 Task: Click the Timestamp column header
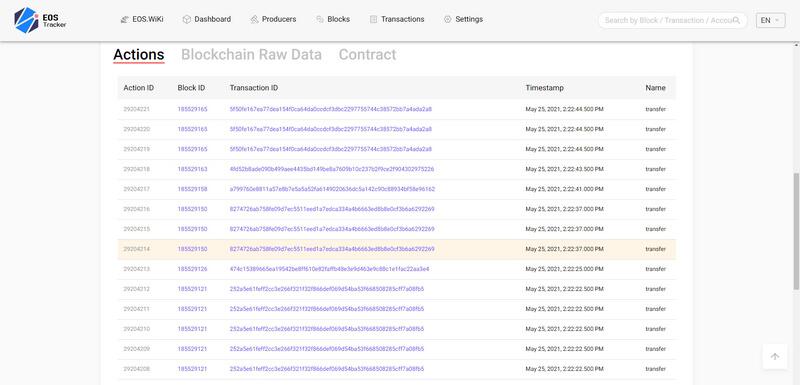(x=544, y=88)
